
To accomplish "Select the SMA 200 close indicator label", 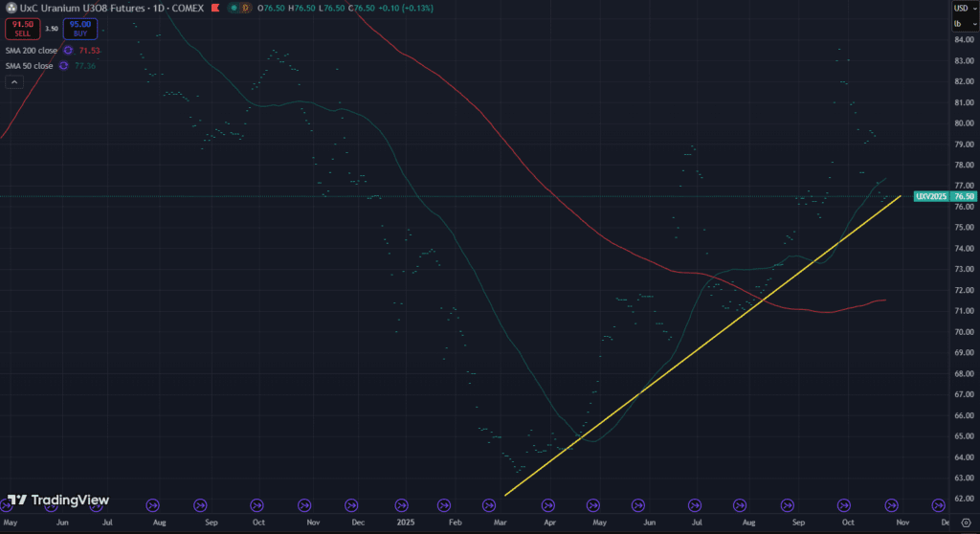I will (32, 50).
